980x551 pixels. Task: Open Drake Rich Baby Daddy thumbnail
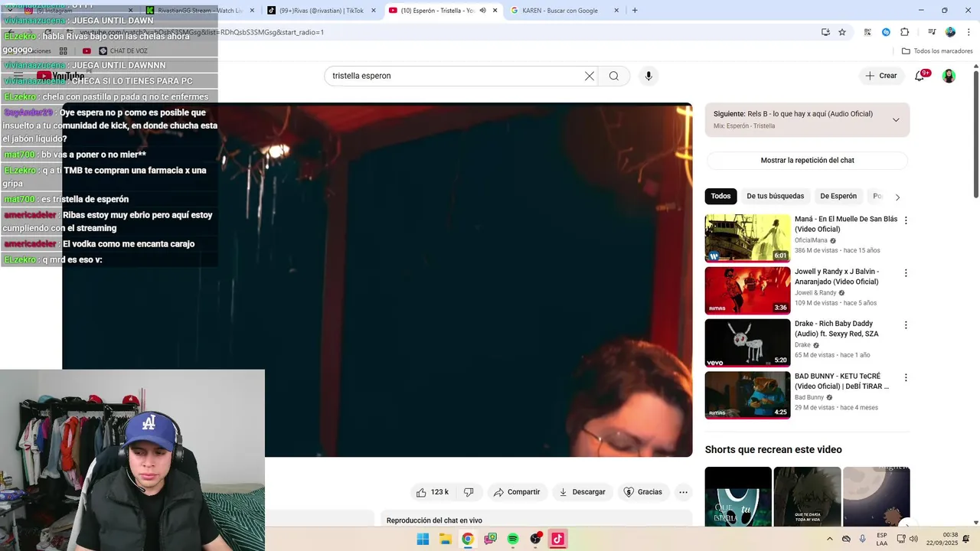747,342
